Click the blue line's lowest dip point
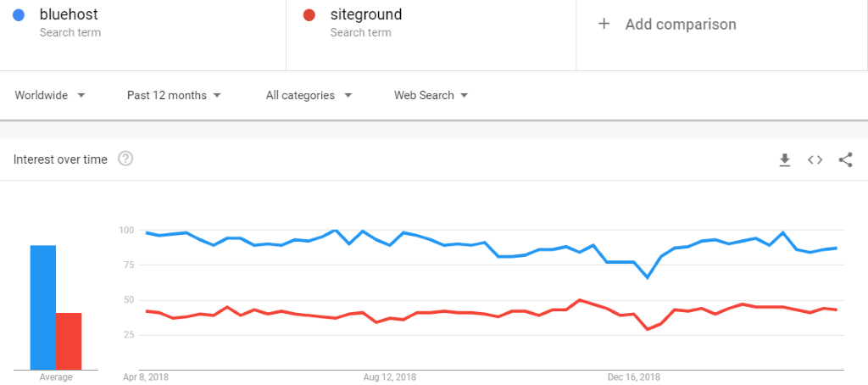The height and width of the screenshot is (385, 868). pos(648,277)
